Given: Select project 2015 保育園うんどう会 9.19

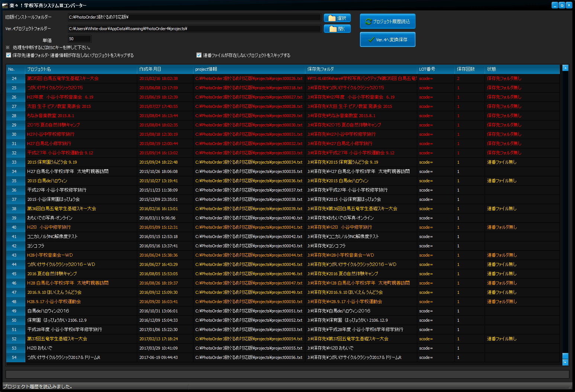Looking at the screenshot, I should pyautogui.click(x=52, y=162).
